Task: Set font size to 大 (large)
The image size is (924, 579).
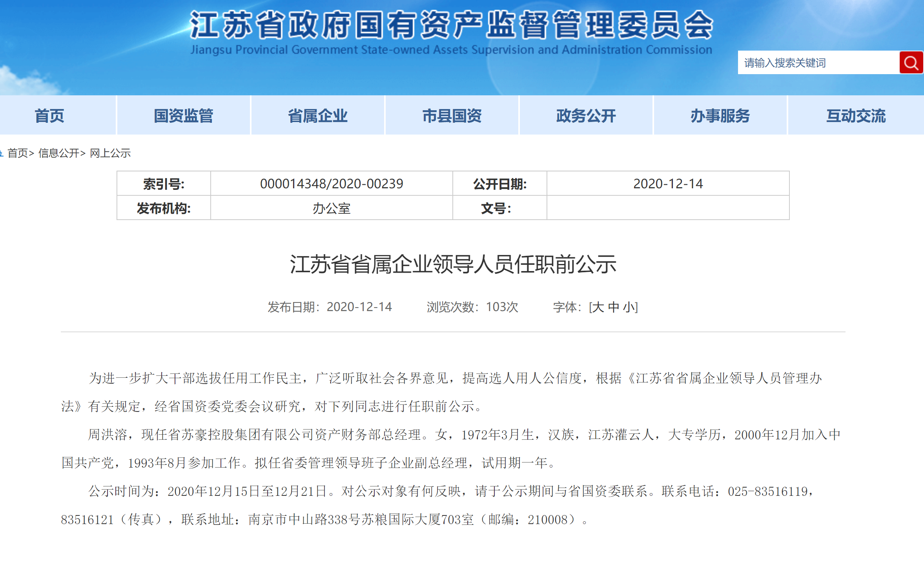Action: point(598,307)
